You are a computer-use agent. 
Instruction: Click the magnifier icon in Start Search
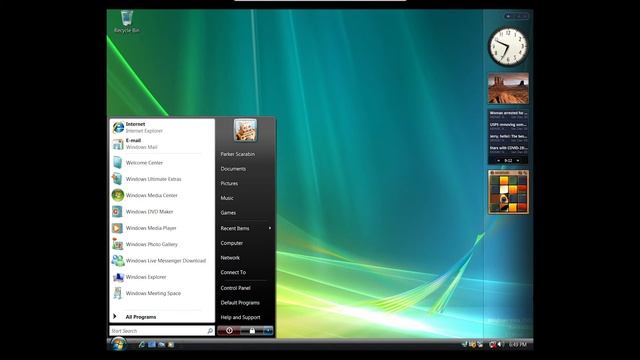(210, 331)
